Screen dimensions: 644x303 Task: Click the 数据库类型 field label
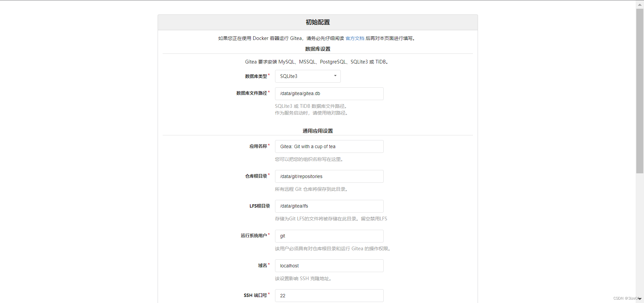pyautogui.click(x=256, y=76)
